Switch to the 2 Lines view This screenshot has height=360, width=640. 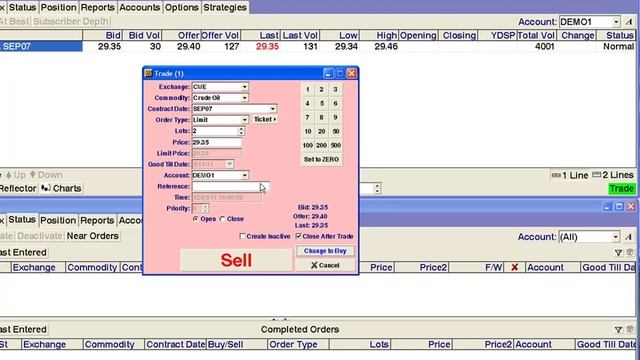coord(613,175)
